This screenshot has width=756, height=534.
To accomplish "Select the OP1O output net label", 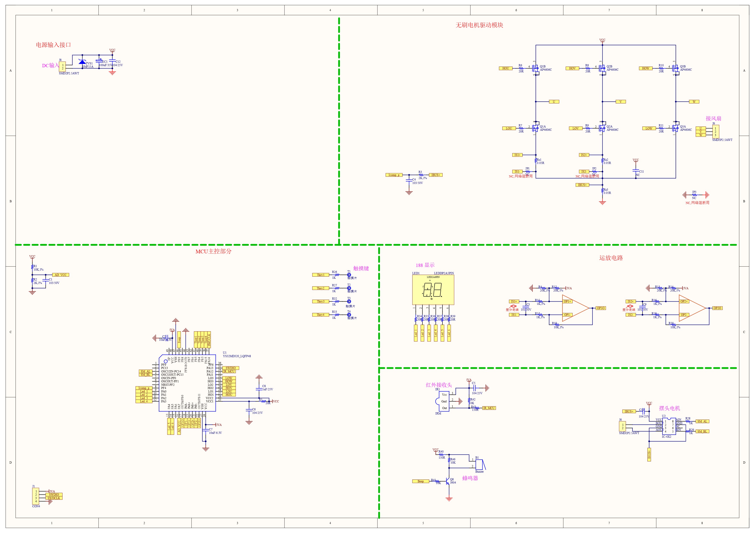I will (x=601, y=308).
